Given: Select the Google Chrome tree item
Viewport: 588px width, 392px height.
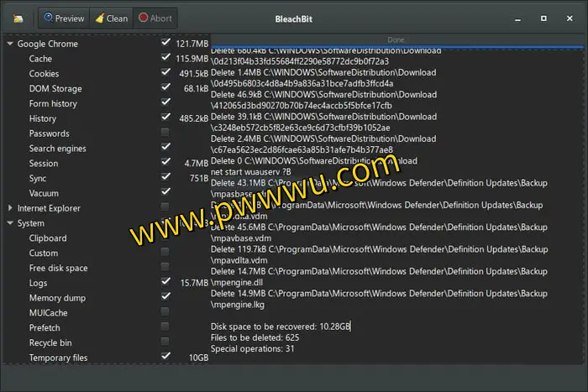Looking at the screenshot, I should 48,44.
